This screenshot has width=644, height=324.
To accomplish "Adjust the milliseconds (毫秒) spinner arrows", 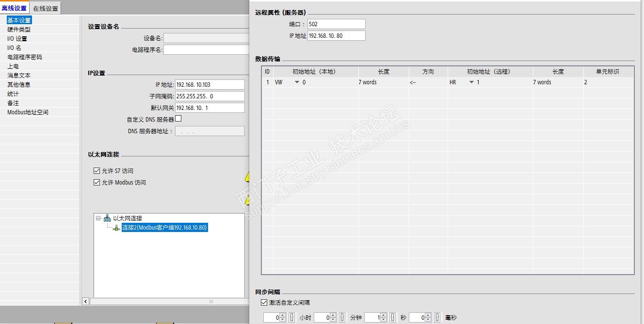I will point(428,318).
